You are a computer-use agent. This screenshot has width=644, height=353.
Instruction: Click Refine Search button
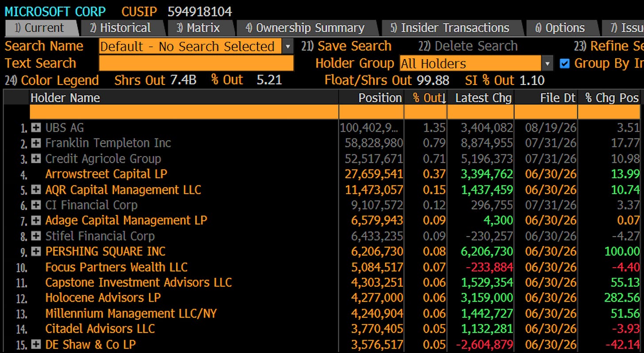(609, 46)
